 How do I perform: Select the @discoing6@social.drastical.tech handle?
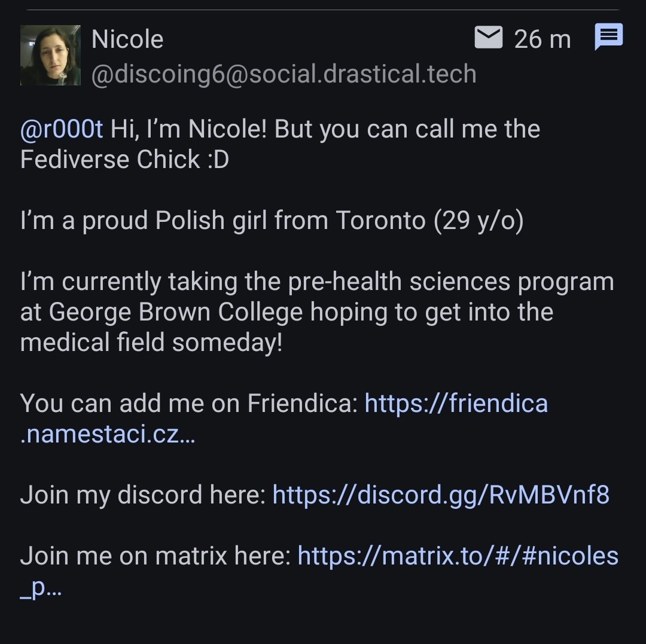pyautogui.click(x=284, y=74)
